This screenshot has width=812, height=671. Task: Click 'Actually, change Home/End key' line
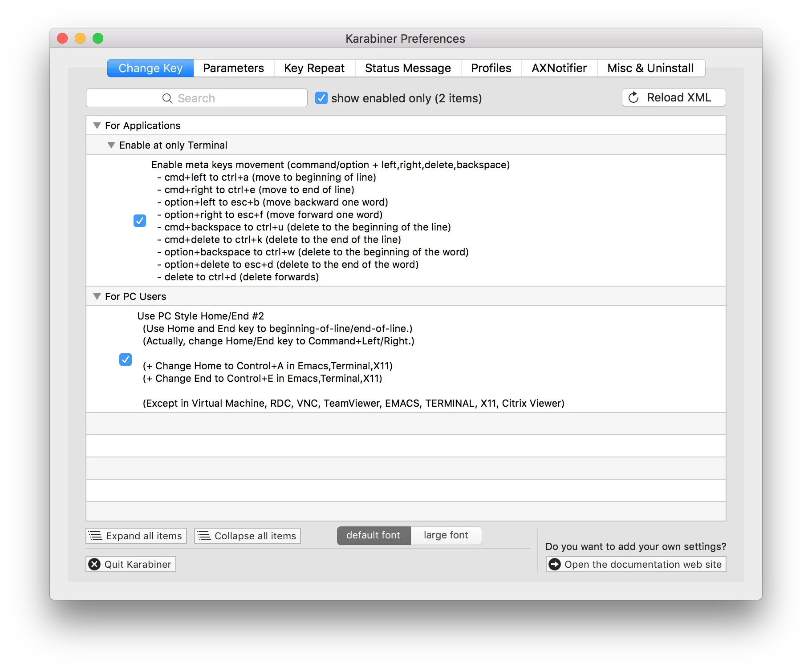(278, 341)
